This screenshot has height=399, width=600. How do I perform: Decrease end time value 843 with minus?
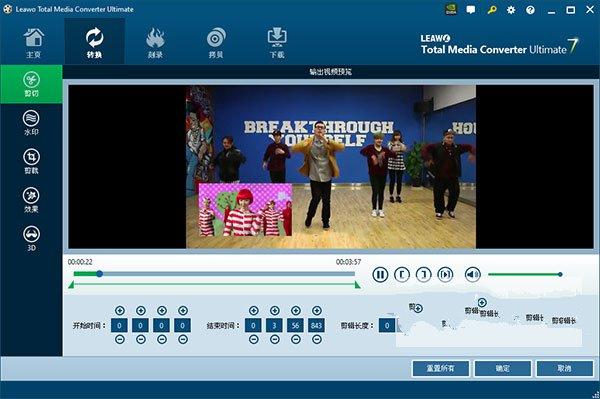(x=317, y=339)
